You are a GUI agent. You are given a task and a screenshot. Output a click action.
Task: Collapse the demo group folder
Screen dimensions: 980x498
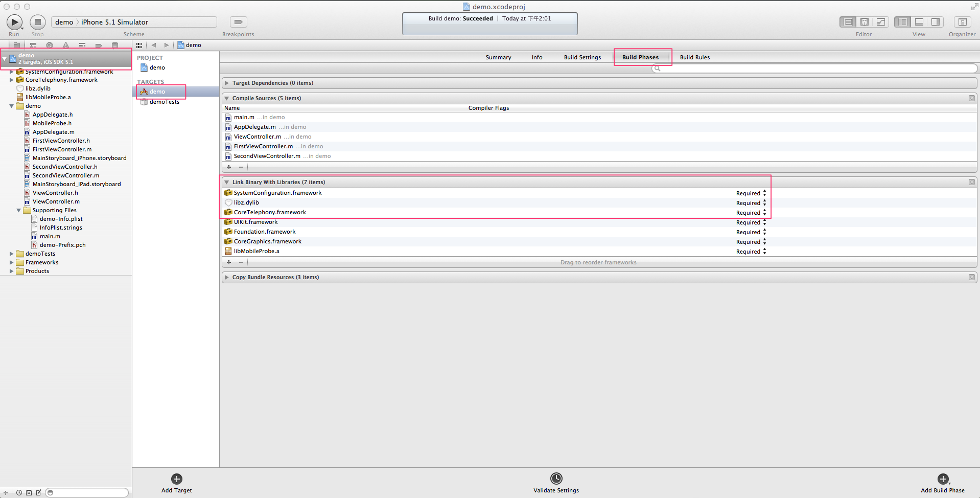pyautogui.click(x=11, y=106)
